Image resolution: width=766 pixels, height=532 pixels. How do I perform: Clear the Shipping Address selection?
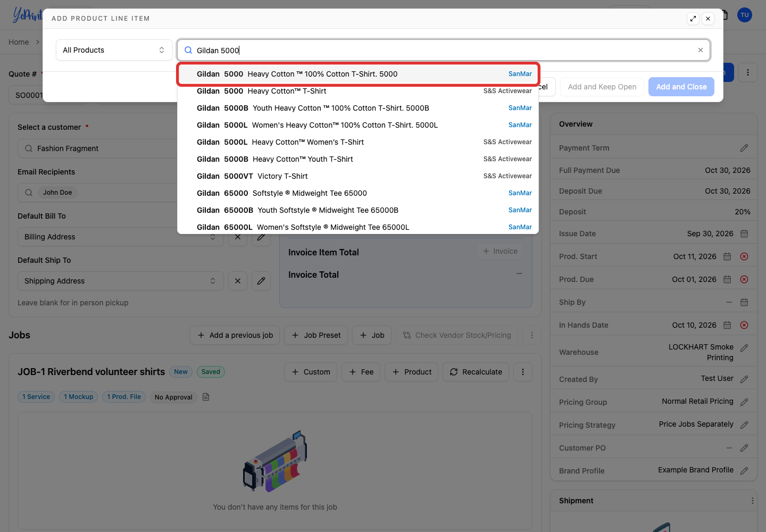(238, 281)
